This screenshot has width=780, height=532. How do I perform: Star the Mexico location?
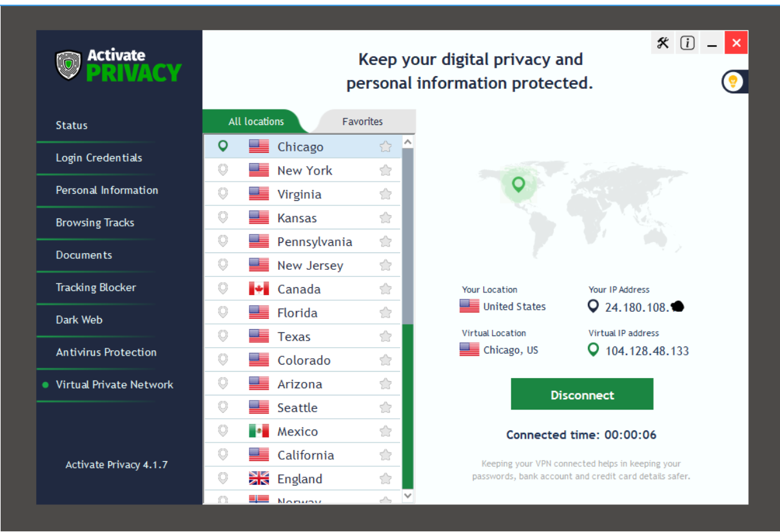pyautogui.click(x=385, y=432)
